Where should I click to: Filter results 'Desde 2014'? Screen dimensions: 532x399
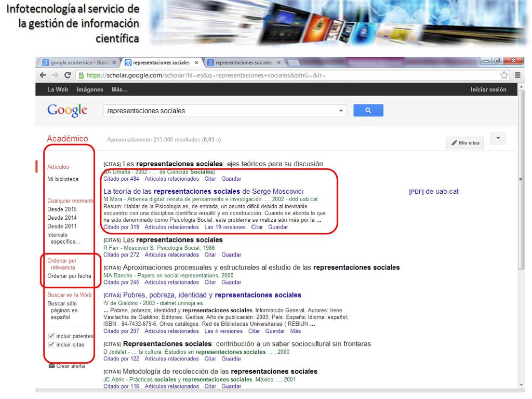click(62, 218)
